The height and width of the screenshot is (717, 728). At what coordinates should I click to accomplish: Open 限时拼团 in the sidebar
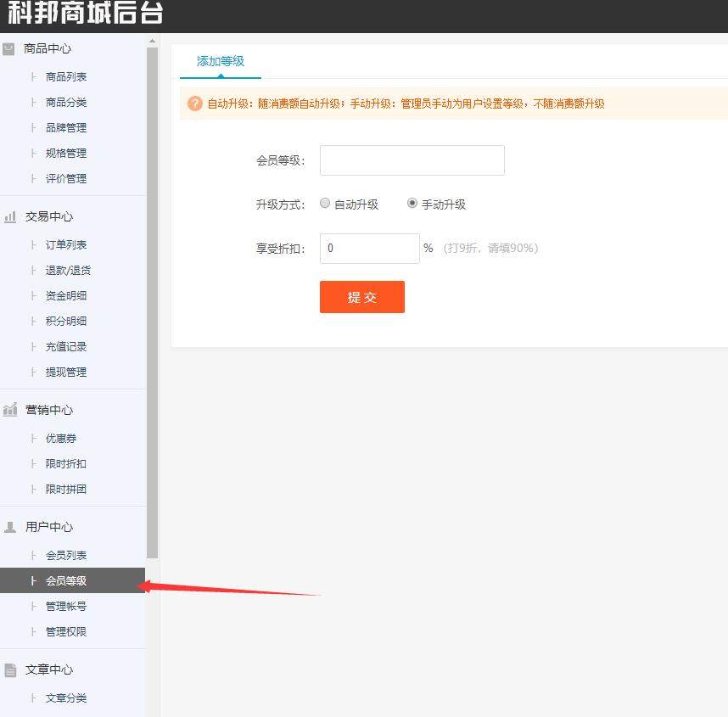[66, 490]
